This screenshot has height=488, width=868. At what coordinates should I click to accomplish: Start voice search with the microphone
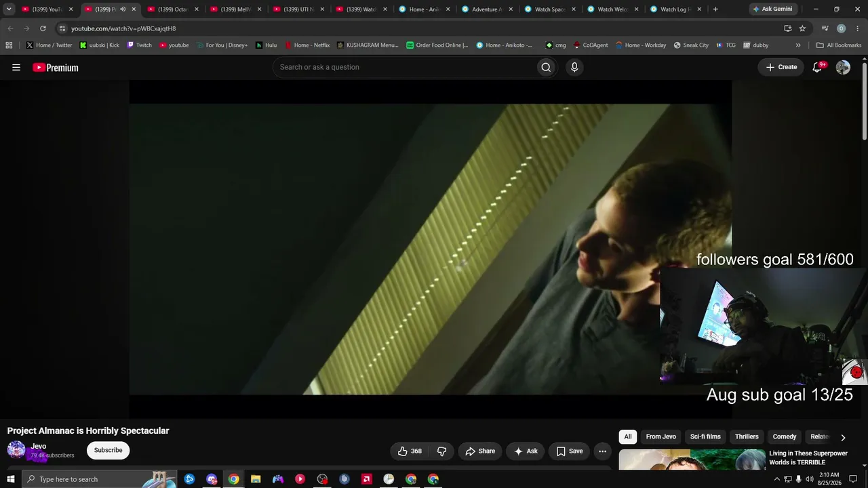[574, 67]
